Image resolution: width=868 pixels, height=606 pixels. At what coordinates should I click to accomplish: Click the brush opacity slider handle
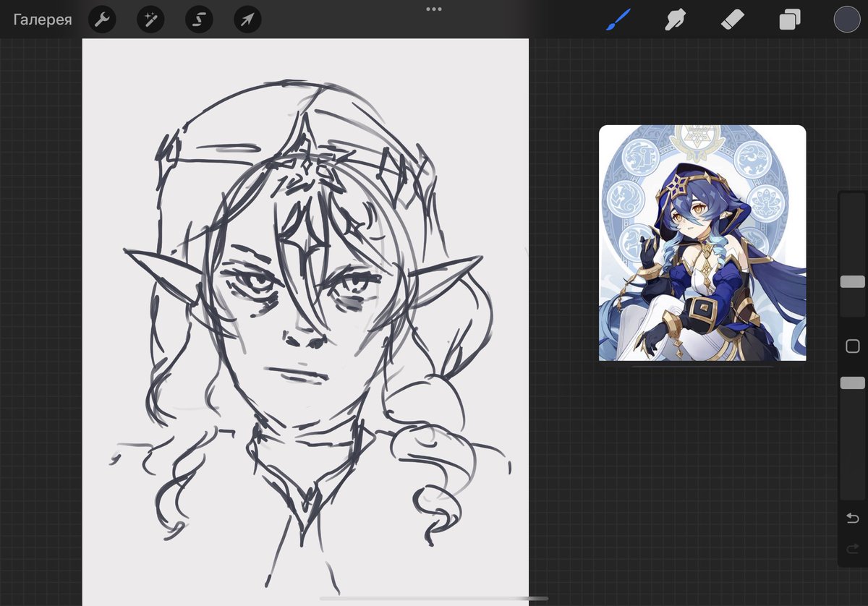[852, 383]
